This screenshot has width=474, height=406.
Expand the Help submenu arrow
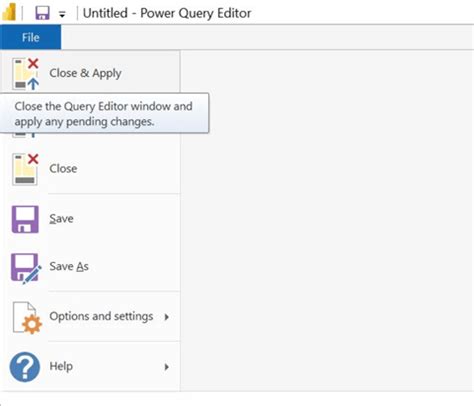click(167, 367)
